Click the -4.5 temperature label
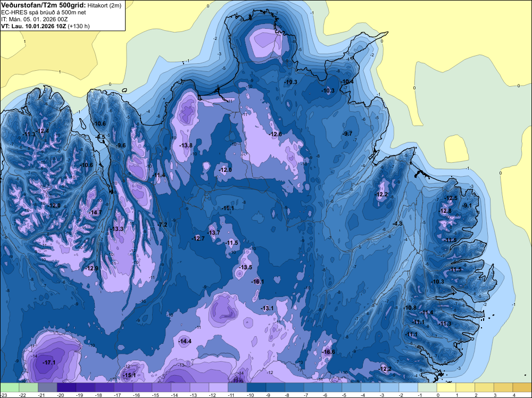This screenshot has height=398, width=532. pyautogui.click(x=101, y=137)
